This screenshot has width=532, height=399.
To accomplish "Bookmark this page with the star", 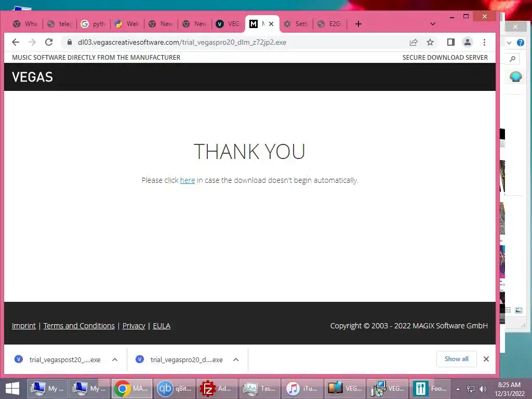I will tap(430, 42).
